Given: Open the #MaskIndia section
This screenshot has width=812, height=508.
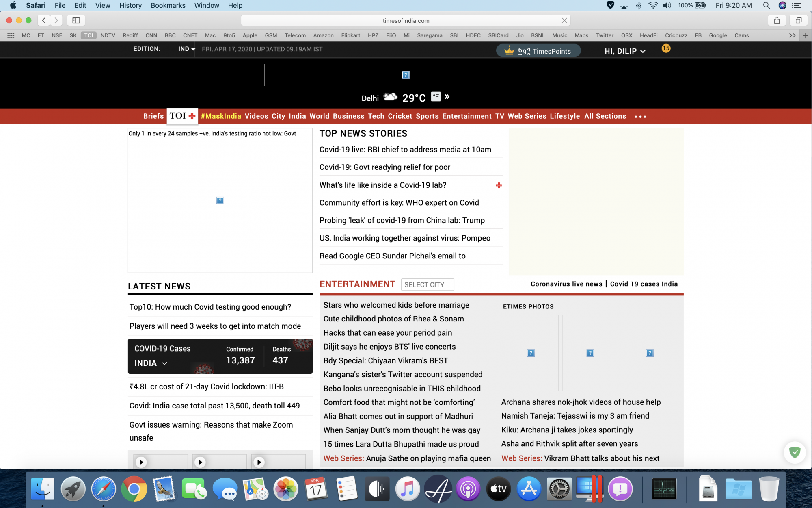Looking at the screenshot, I should pyautogui.click(x=221, y=116).
